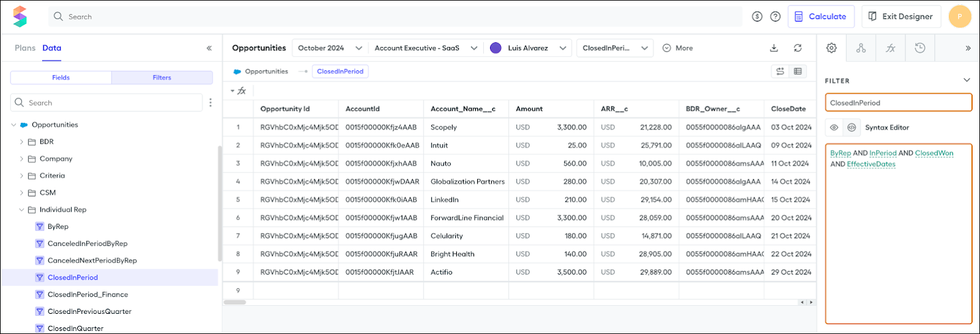Select the Globalization Partners cell
This screenshot has height=334, width=980.
click(466, 182)
